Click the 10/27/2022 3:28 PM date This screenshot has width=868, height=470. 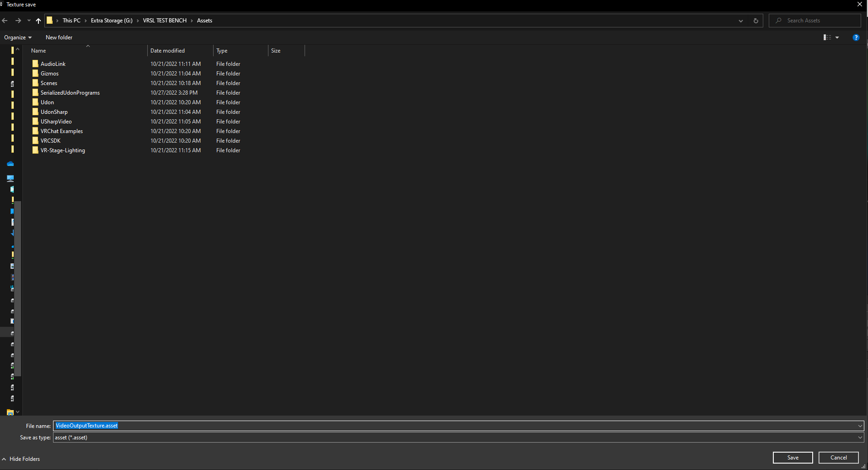coord(174,93)
